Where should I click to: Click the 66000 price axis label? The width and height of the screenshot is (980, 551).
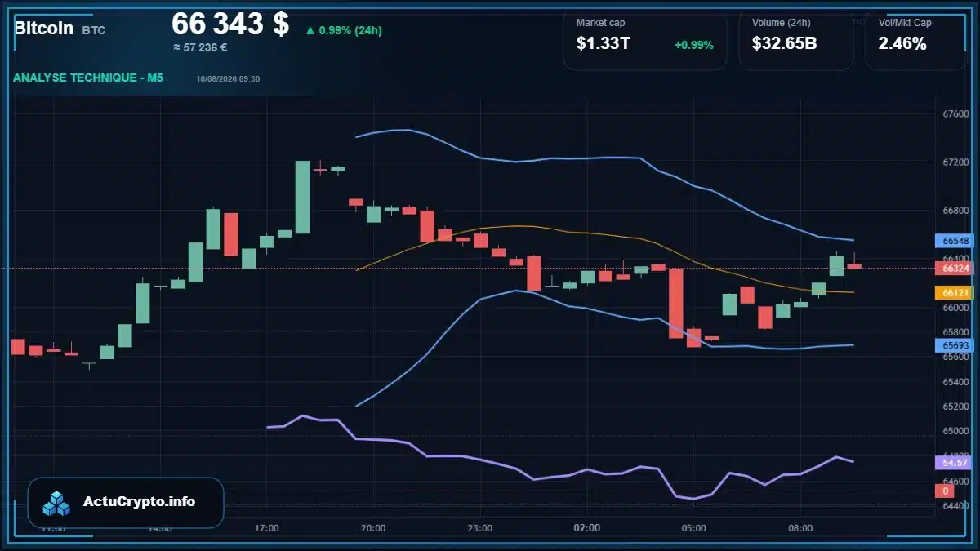pos(955,308)
